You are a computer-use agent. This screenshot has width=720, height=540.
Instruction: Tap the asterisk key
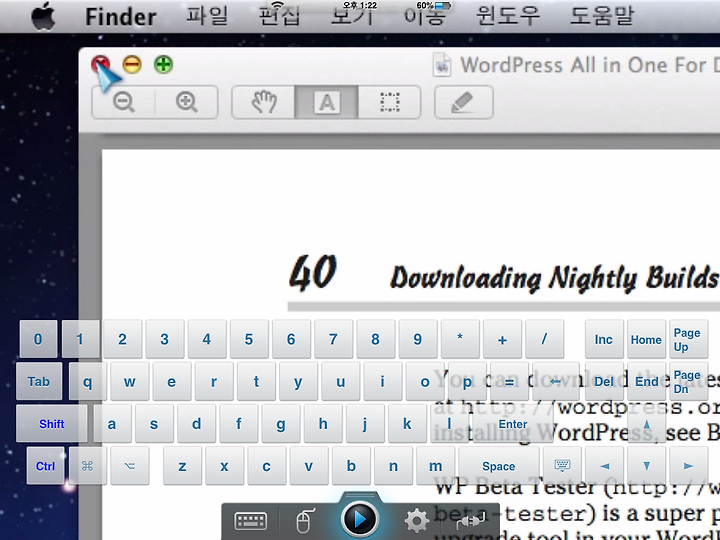point(460,339)
